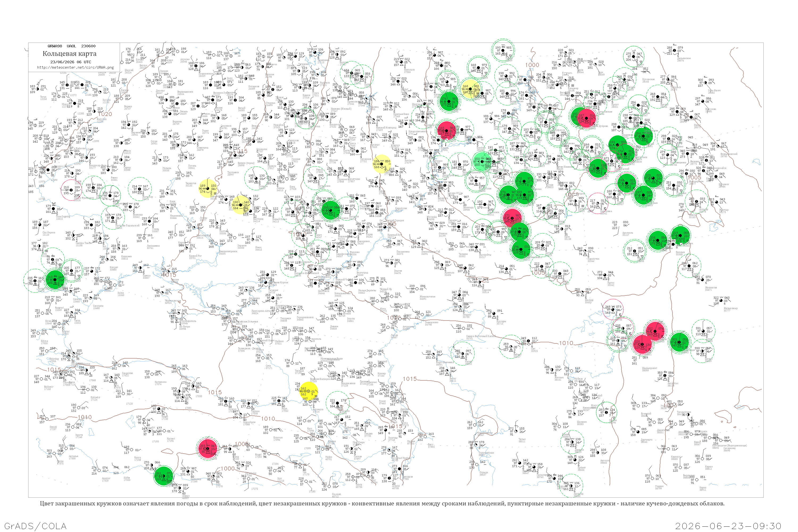This screenshot has height=532, width=798.
Task: Click the 'Шырыкрабат' station label
Action: (650, 368)
